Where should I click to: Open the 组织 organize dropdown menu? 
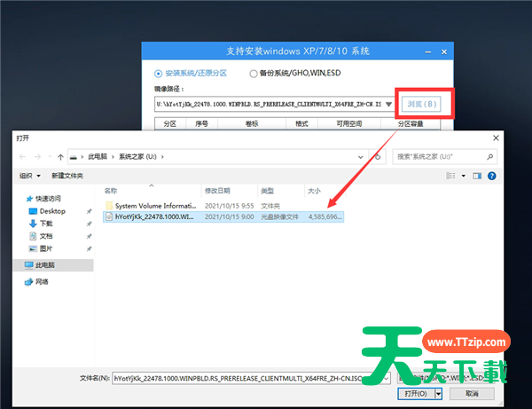(30, 176)
